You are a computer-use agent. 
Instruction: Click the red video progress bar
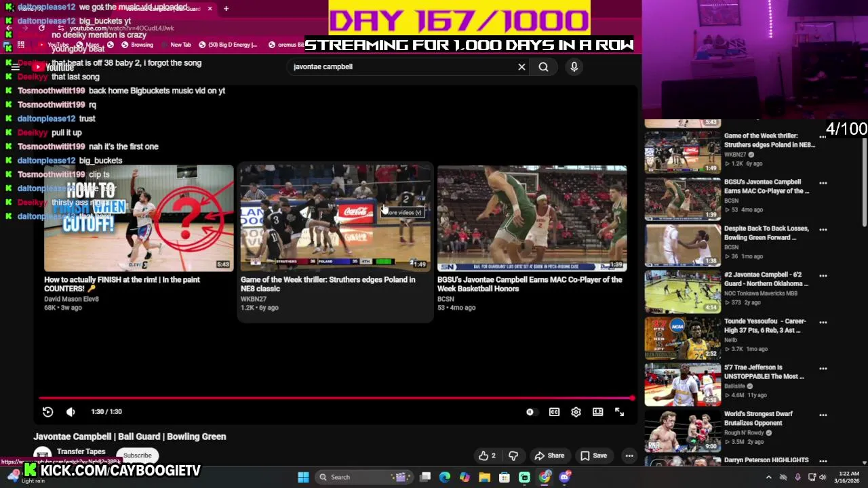336,398
